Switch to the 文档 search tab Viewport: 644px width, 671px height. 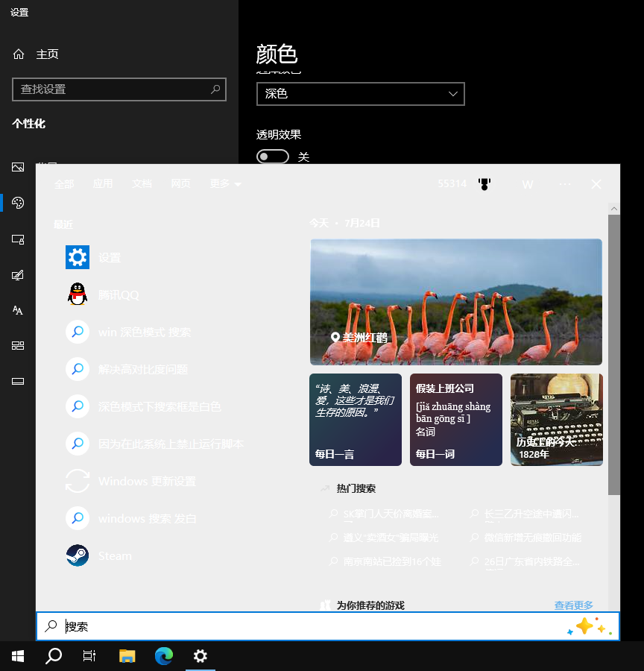[142, 184]
